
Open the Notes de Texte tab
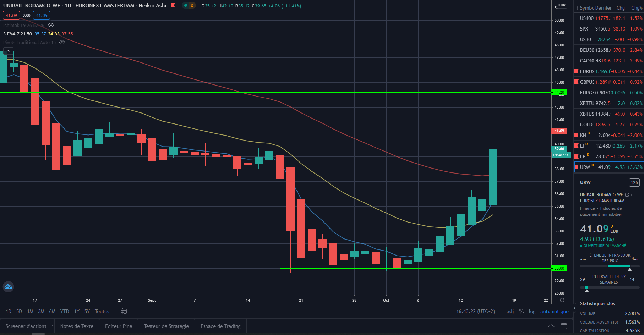pos(77,326)
